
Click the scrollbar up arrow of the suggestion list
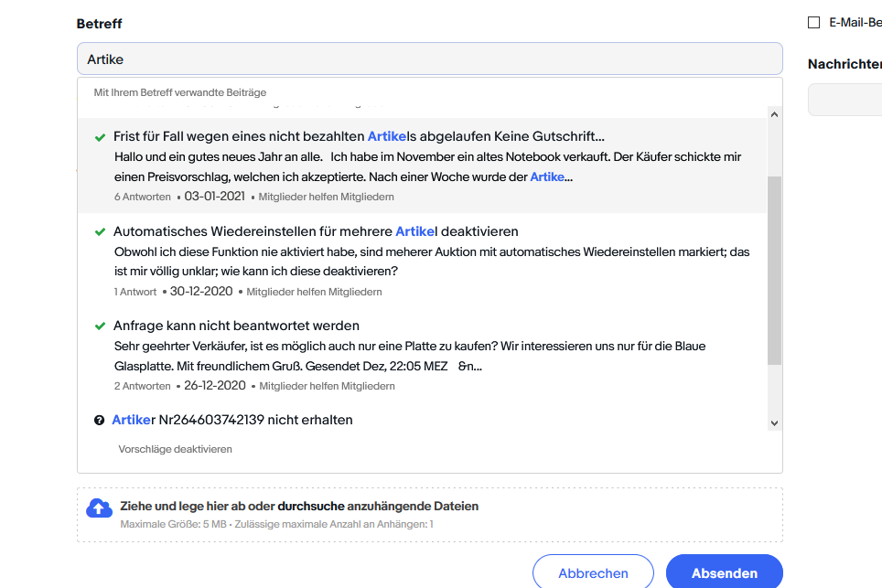point(774,113)
